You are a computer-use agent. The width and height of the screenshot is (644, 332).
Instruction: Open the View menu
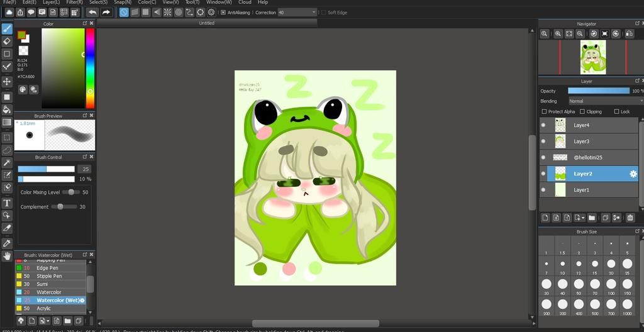pos(170,2)
